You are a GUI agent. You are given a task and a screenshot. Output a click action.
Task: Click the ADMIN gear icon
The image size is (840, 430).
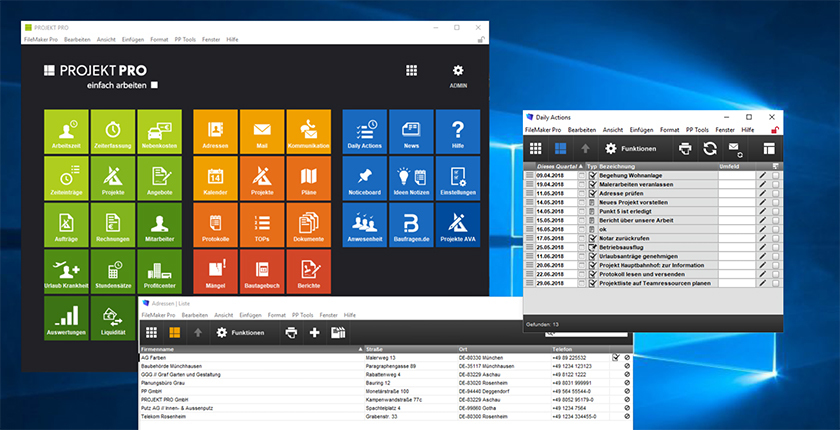(458, 71)
